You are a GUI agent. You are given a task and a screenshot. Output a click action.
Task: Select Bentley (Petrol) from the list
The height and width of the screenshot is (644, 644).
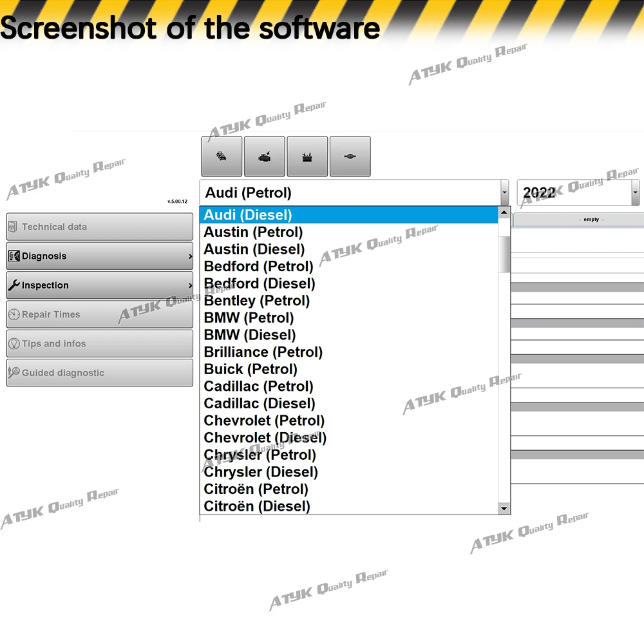click(349, 301)
